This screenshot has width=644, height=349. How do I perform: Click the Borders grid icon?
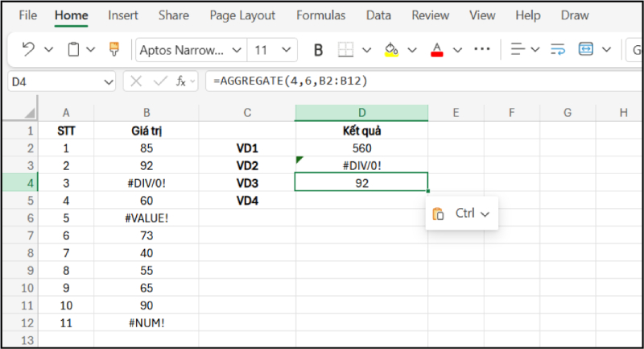345,50
